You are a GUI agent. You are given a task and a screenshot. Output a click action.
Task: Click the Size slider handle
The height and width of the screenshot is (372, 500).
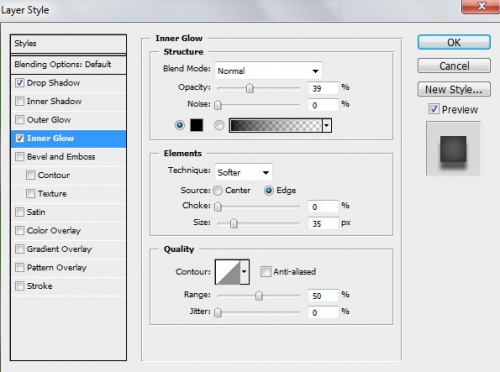[234, 223]
